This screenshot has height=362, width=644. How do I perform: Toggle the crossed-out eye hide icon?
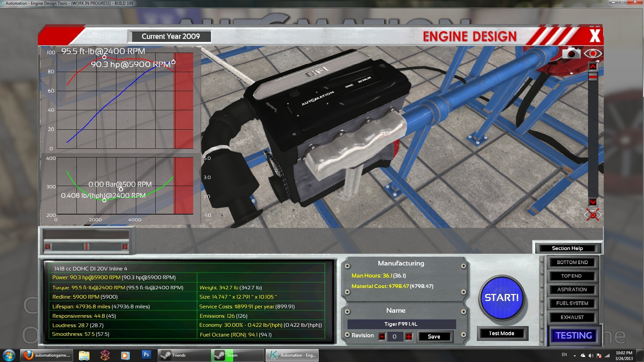[x=593, y=215]
